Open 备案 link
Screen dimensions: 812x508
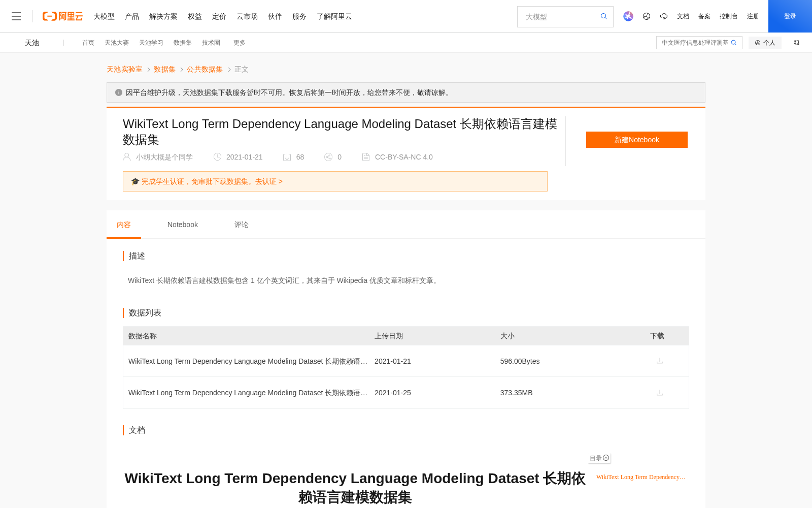coord(704,16)
